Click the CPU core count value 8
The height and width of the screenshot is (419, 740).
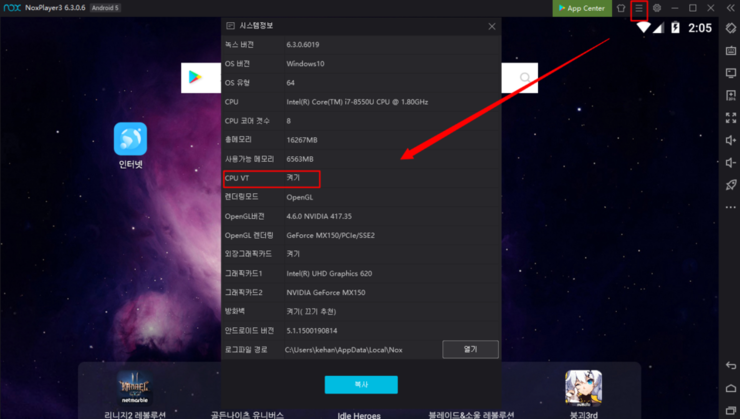(x=288, y=121)
